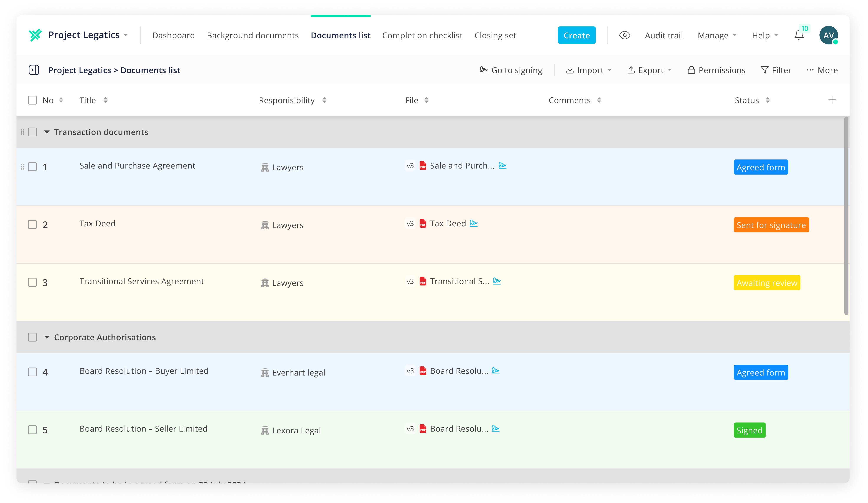Open the Manage menu
This screenshot has width=868, height=503.
point(717,36)
